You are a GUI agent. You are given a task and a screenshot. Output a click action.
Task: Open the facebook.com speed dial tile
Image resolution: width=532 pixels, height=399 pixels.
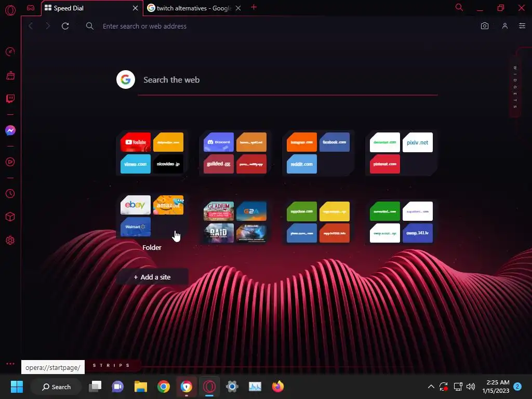tap(334, 142)
